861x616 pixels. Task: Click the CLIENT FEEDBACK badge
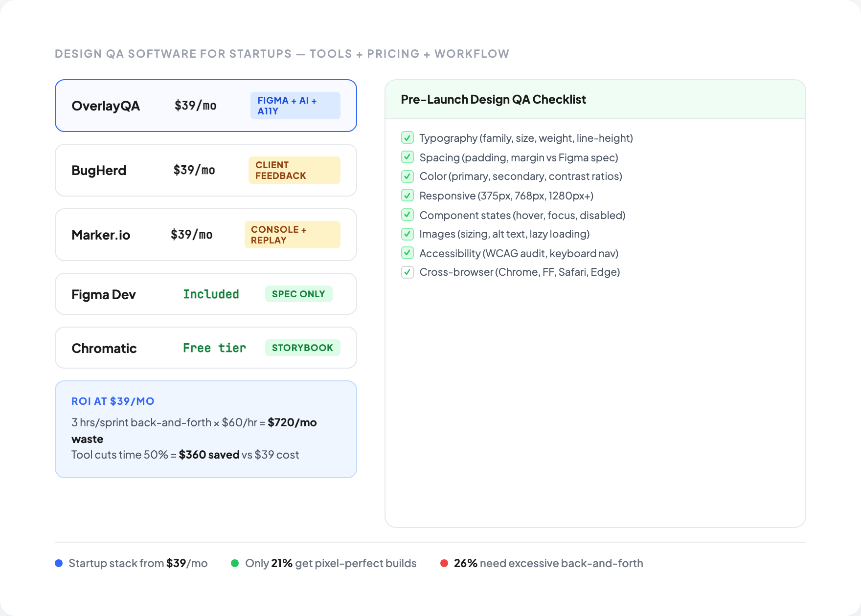pyautogui.click(x=295, y=170)
